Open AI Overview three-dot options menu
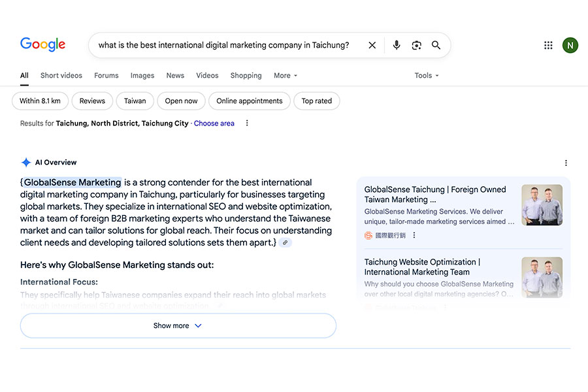 [x=566, y=163]
